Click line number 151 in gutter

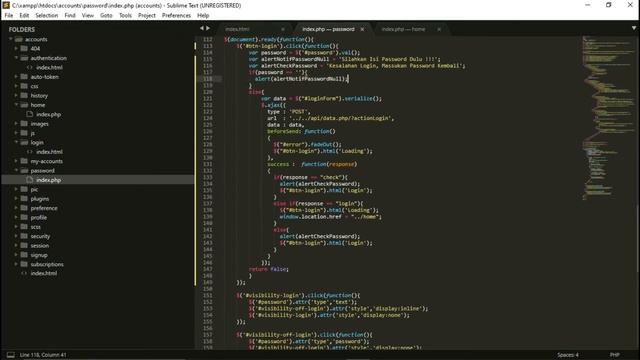pos(207,296)
